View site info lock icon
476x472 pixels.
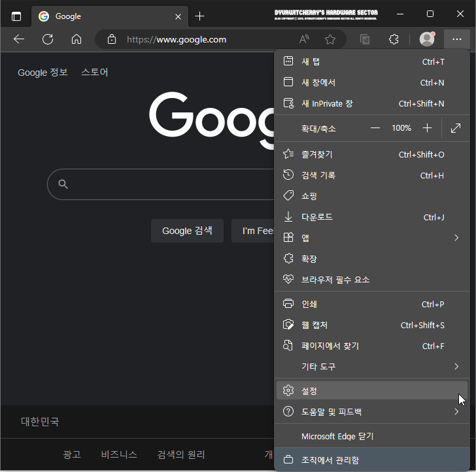pyautogui.click(x=111, y=39)
